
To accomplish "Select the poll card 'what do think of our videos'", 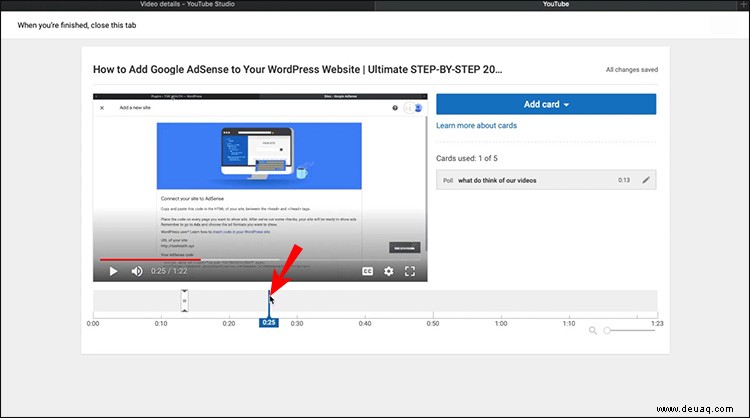I will coord(546,180).
